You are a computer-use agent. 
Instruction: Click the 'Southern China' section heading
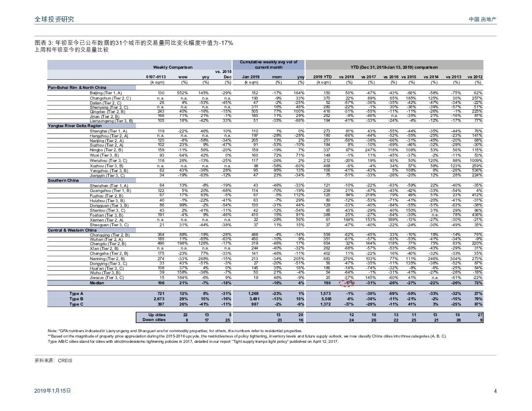coord(63,180)
